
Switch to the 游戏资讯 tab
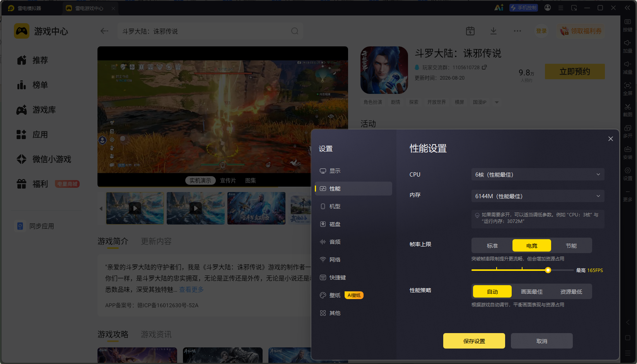tap(156, 334)
